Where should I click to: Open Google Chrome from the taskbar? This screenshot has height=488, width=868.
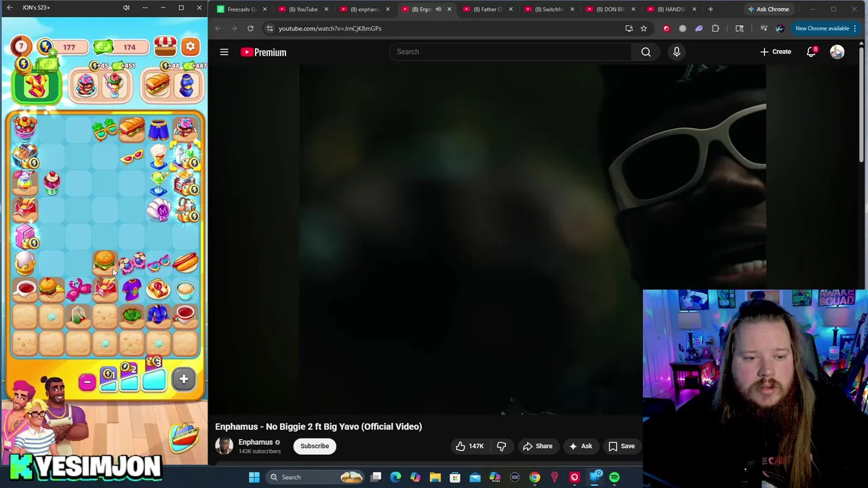click(x=535, y=477)
